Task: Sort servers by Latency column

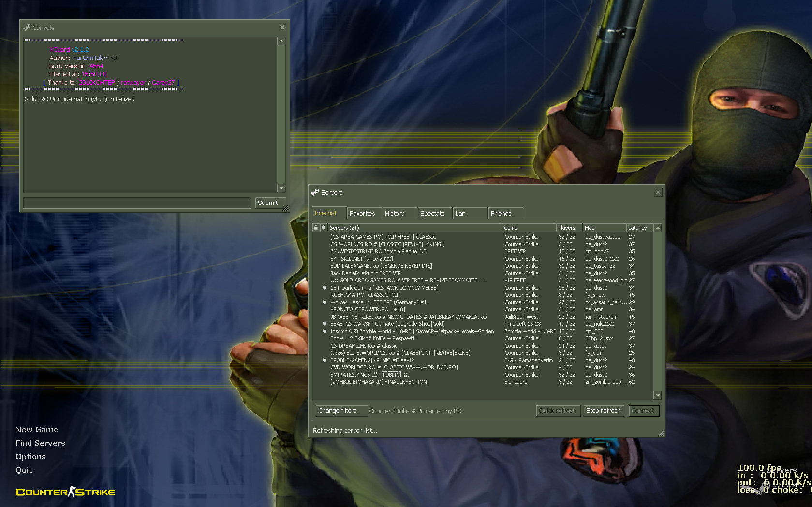Action: pyautogui.click(x=638, y=228)
